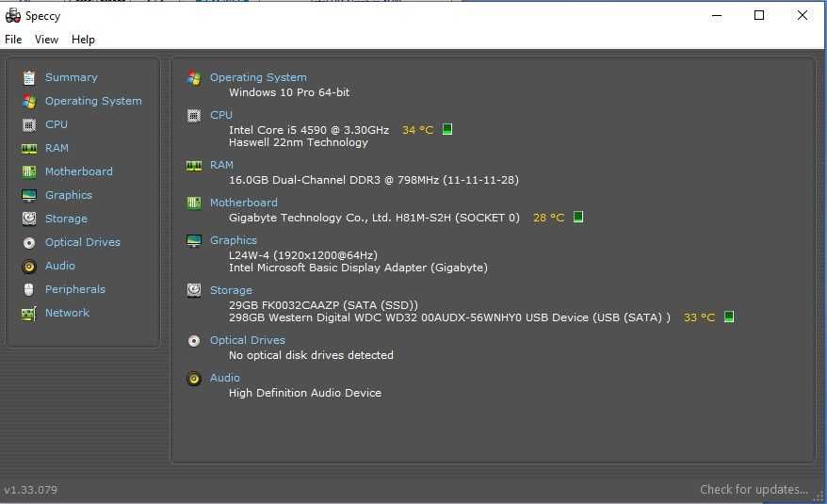Click the RAM icon in summary panel

tap(194, 166)
